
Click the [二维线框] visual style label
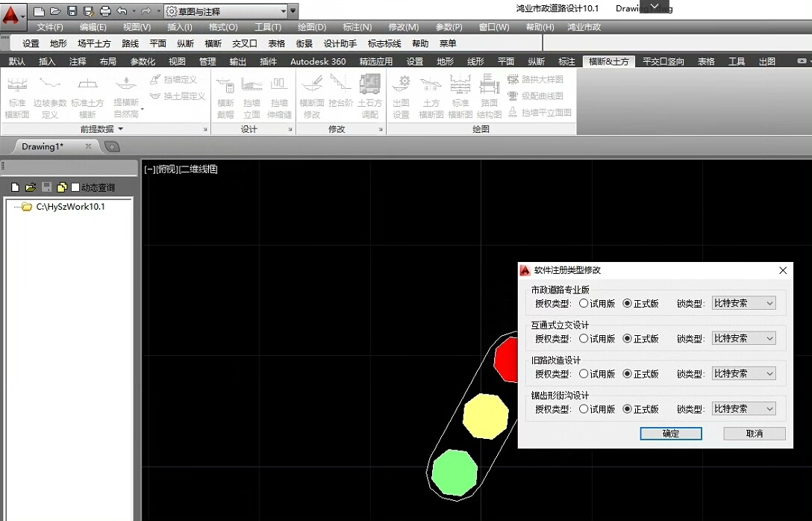click(198, 169)
